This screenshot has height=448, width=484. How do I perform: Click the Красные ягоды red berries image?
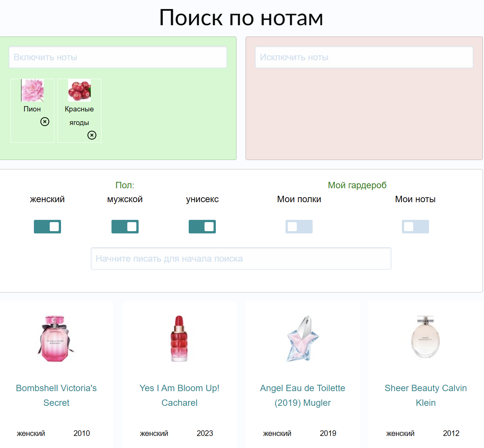[79, 90]
